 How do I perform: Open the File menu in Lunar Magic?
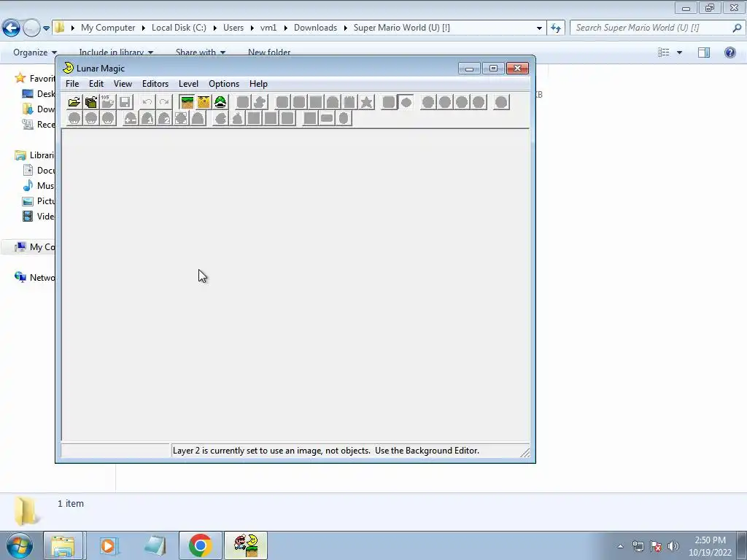point(72,84)
